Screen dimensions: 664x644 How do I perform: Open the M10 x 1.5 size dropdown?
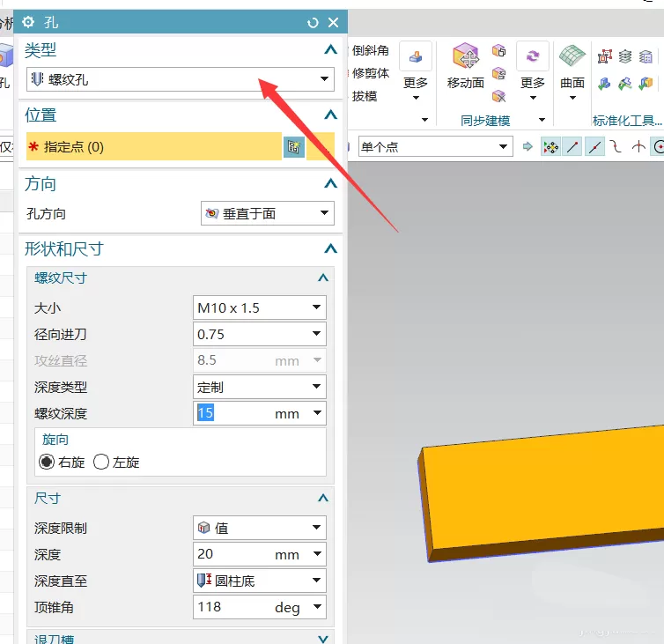(260, 307)
